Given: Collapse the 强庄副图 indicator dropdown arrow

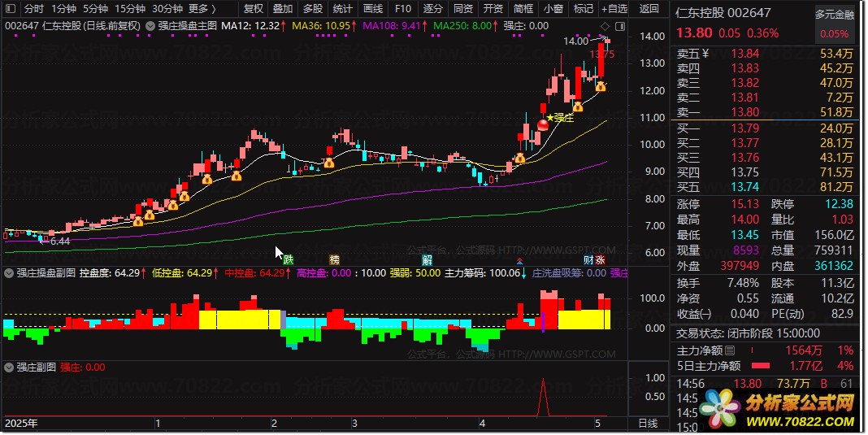Looking at the screenshot, I should [9, 367].
